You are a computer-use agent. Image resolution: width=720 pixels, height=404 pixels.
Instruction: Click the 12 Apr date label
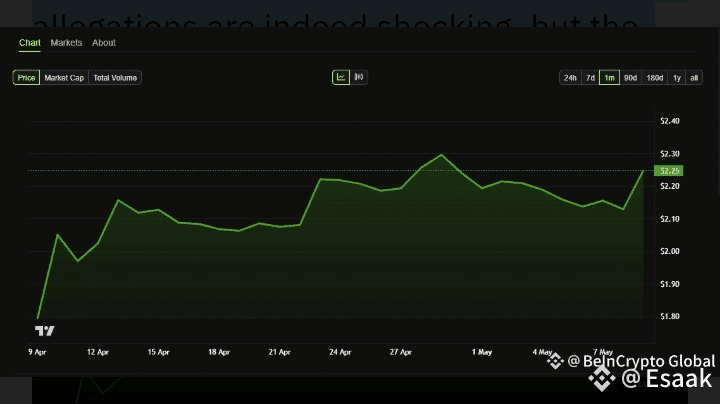(x=98, y=352)
